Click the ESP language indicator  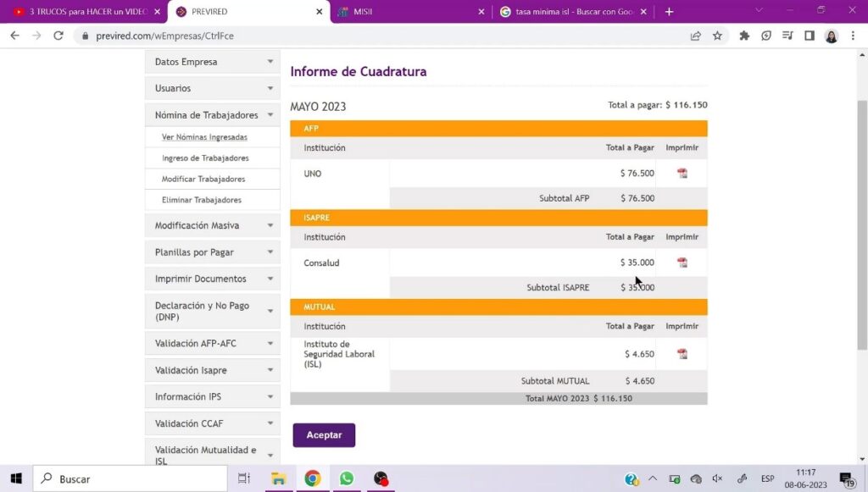(x=767, y=478)
